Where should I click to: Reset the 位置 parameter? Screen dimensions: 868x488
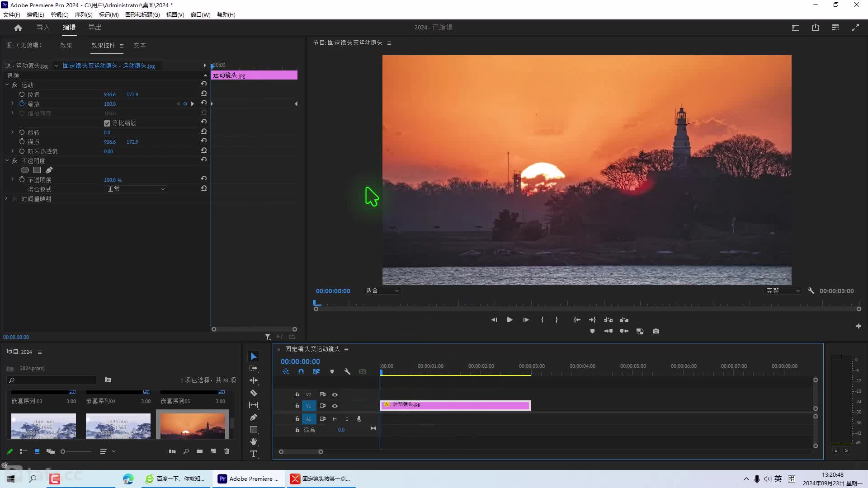tap(204, 94)
